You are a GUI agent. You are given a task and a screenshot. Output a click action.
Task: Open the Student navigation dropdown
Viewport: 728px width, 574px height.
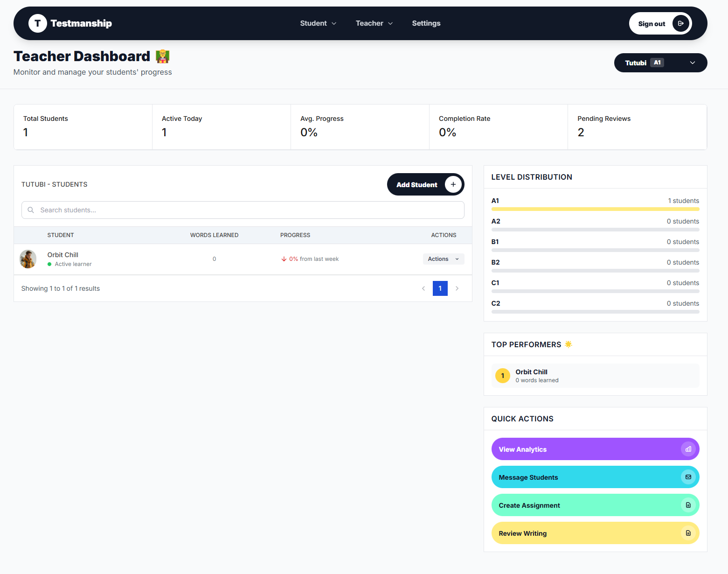point(318,23)
